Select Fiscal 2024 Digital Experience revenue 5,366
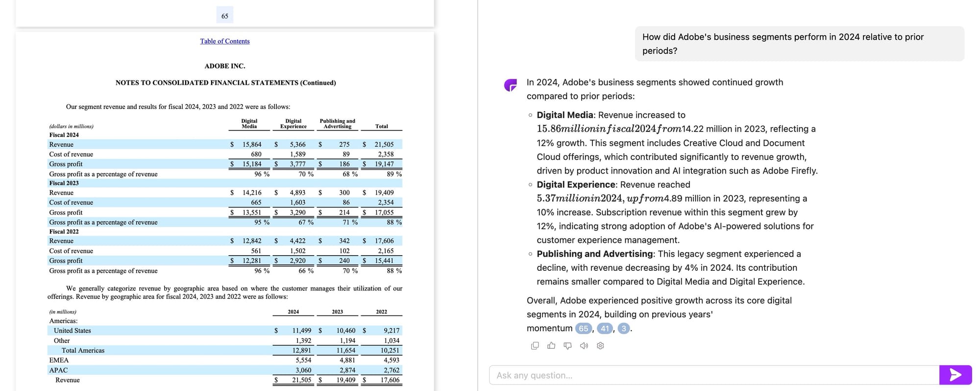 [x=297, y=145]
